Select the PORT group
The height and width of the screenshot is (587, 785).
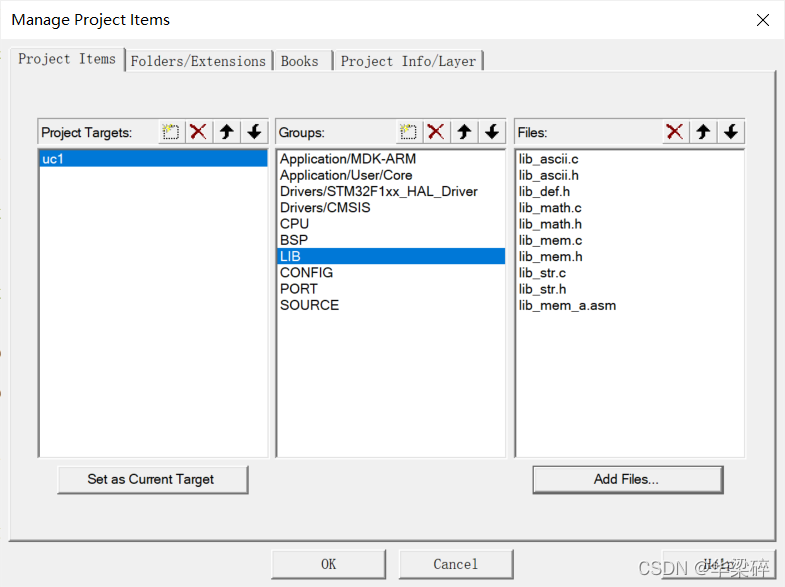(x=390, y=289)
